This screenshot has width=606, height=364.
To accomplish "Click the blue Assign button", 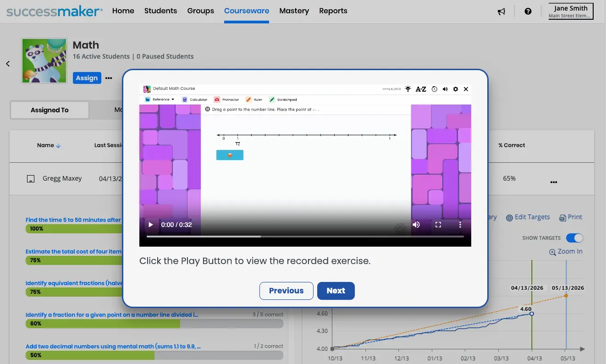I will click(x=87, y=78).
